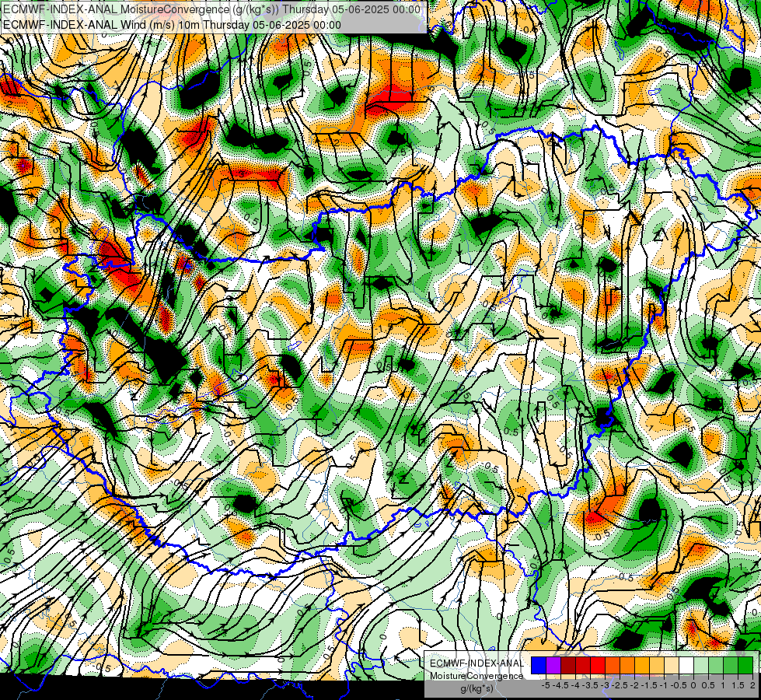Click the 'g/(kg*s)' unit label in the legend
The height and width of the screenshot is (700, 761).
pos(476,689)
